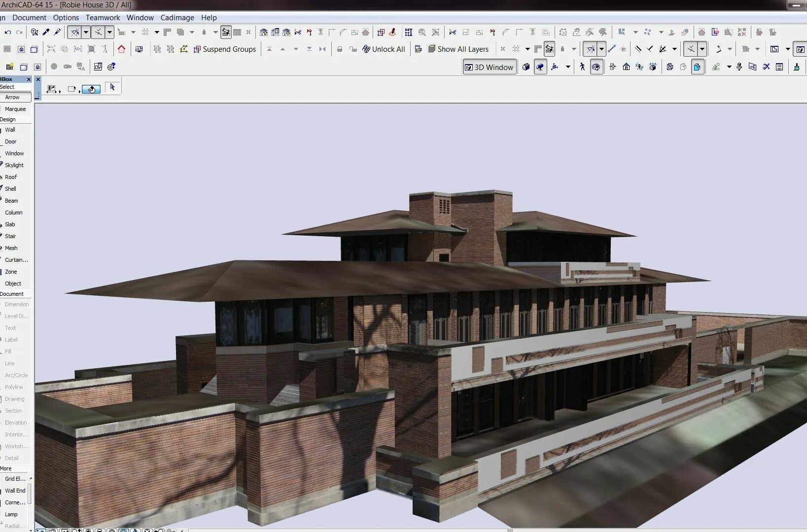Select the Roof tool in Toolbox
807x532 pixels.
pyautogui.click(x=15, y=177)
